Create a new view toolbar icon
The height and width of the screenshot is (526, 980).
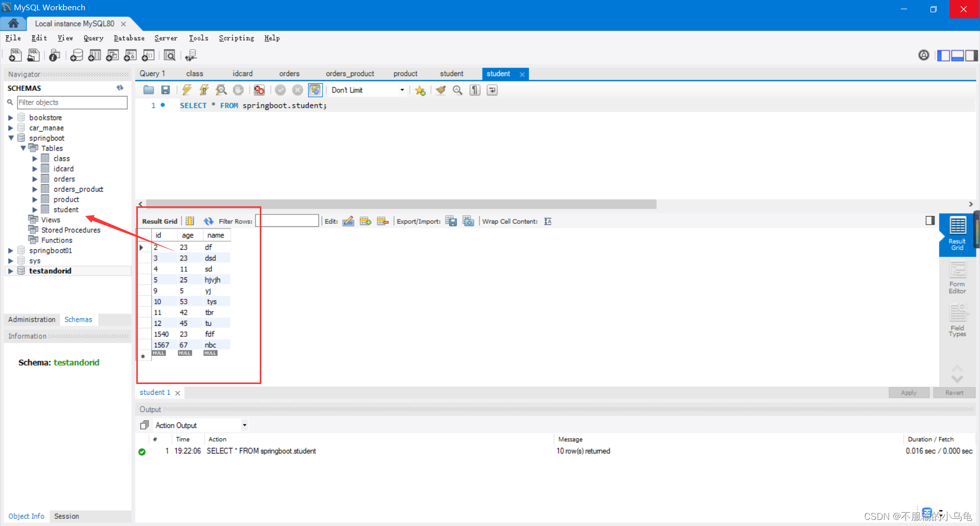click(x=113, y=55)
